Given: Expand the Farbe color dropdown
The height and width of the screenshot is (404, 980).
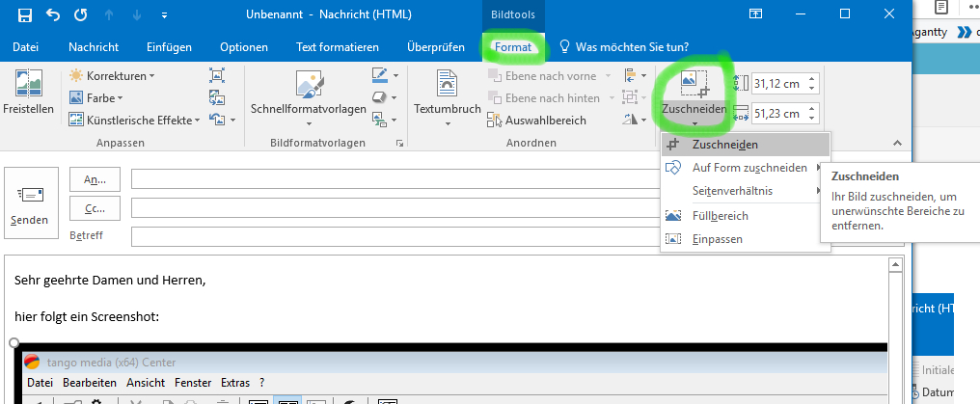Looking at the screenshot, I should coord(96,97).
